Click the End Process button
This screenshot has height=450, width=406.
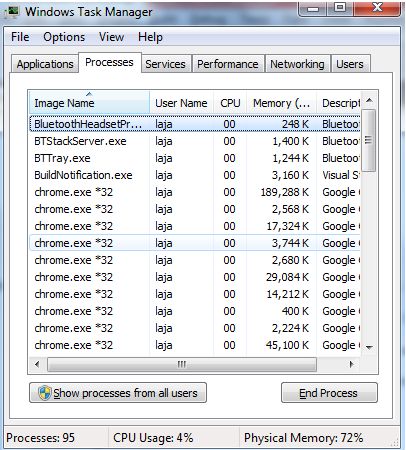click(x=329, y=393)
